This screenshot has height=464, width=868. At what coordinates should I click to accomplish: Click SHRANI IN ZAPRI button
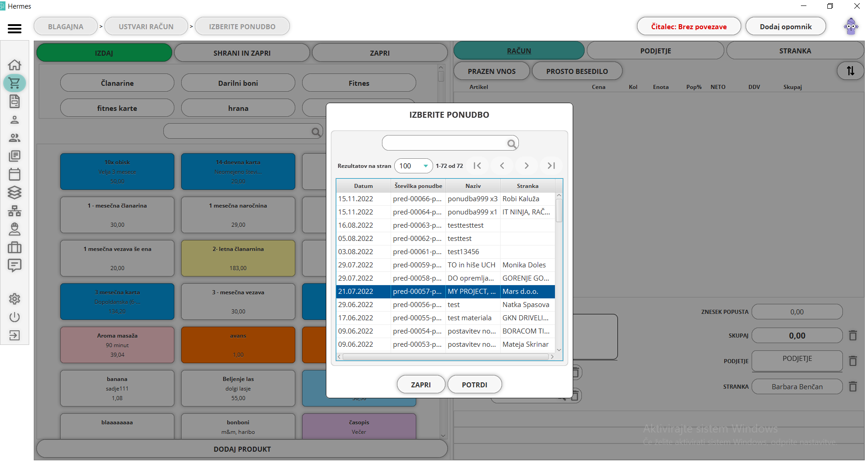point(242,53)
